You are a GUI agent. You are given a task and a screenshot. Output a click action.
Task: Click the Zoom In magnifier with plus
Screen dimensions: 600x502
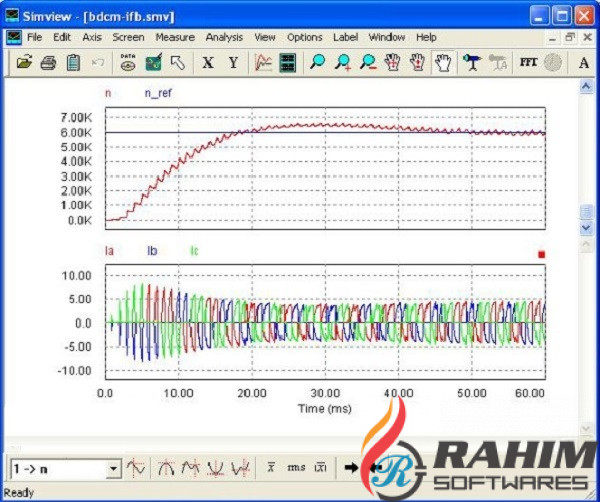343,62
